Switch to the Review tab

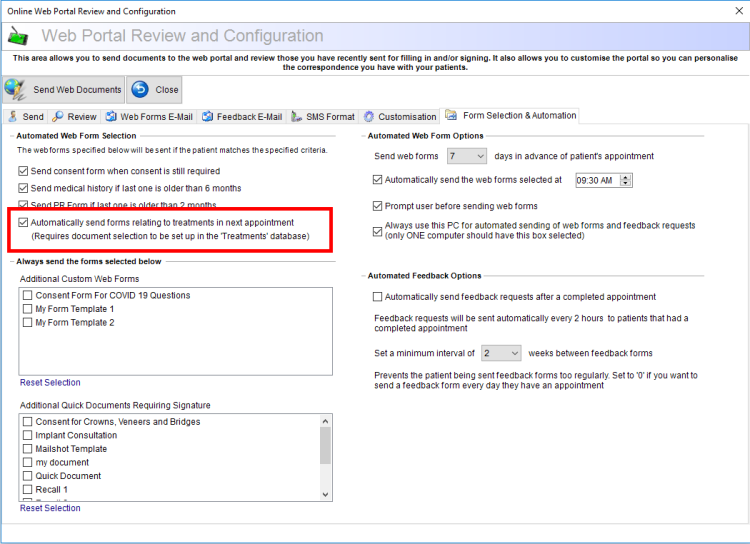(74, 116)
